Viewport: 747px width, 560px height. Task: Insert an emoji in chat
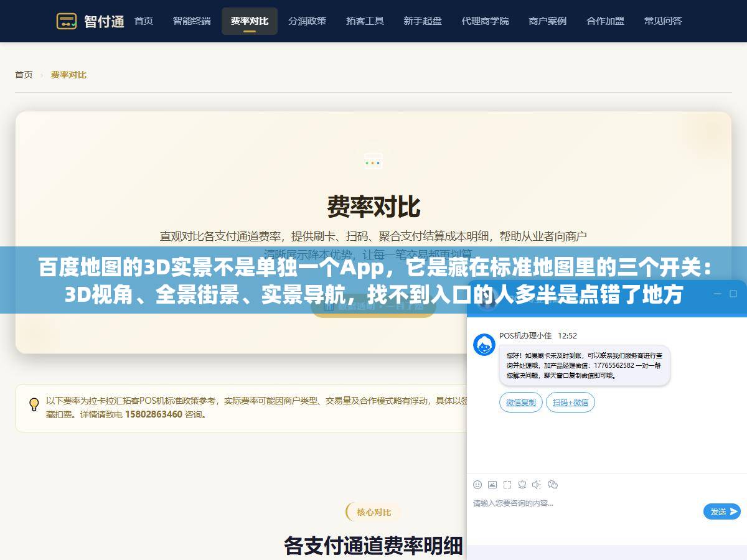pos(477,484)
